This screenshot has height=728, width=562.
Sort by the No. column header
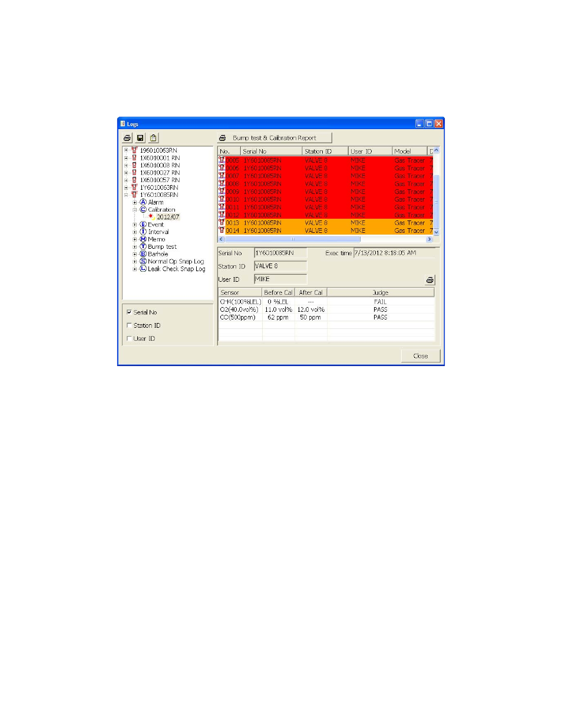(x=230, y=151)
